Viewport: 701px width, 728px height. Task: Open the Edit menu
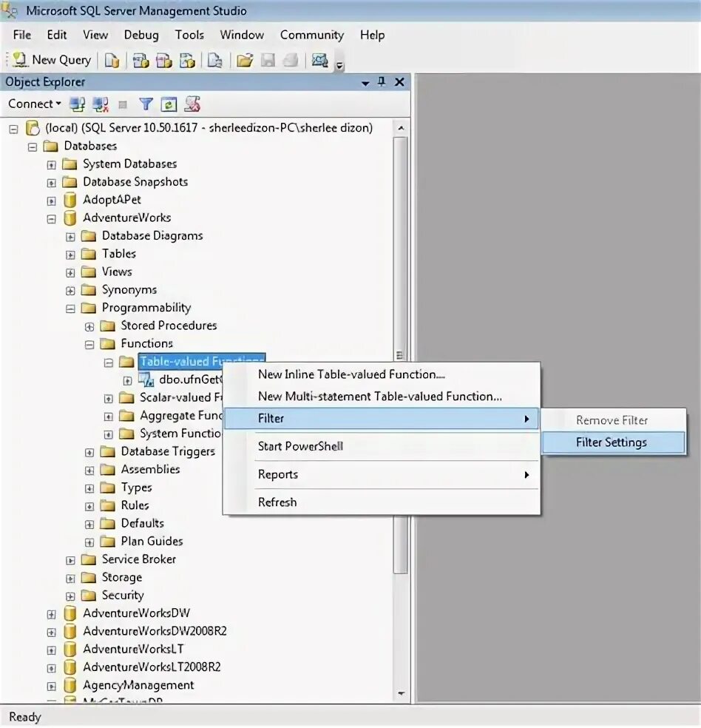tap(57, 36)
